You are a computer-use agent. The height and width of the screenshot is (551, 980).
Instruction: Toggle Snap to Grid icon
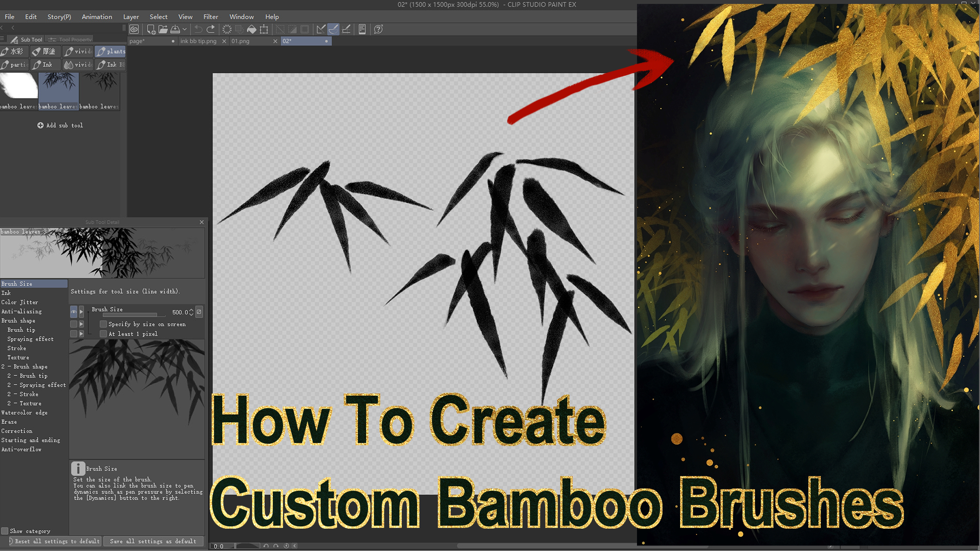point(346,29)
